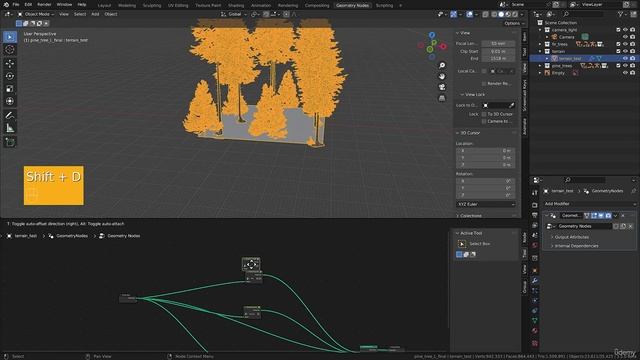The height and width of the screenshot is (360, 640).
Task: Open the Object properties orange square tab
Action: [535, 271]
